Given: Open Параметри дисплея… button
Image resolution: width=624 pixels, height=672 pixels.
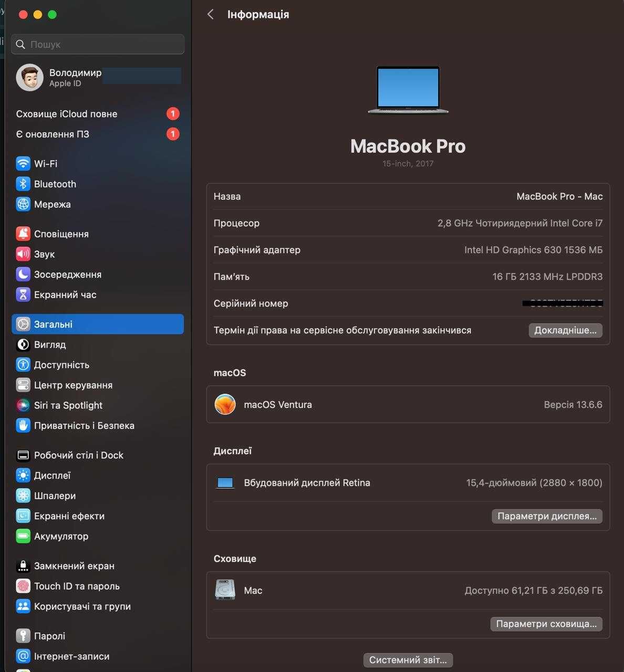Looking at the screenshot, I should coord(547,516).
